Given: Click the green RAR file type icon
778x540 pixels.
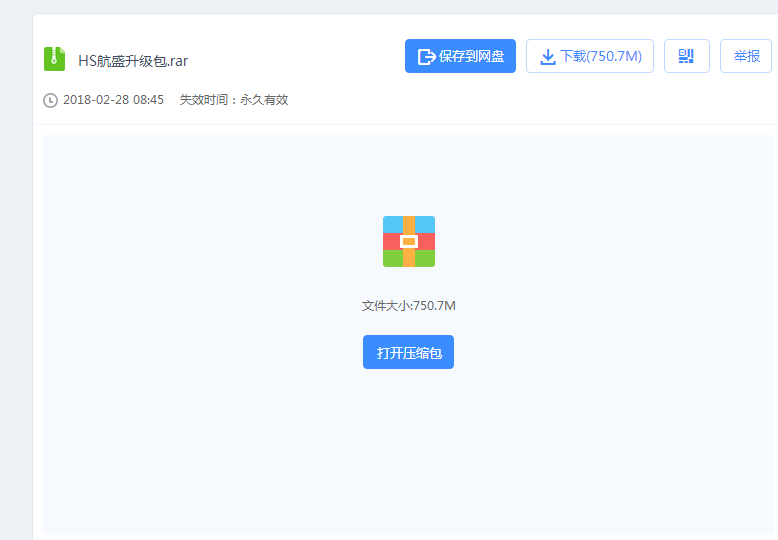Looking at the screenshot, I should [x=54, y=59].
